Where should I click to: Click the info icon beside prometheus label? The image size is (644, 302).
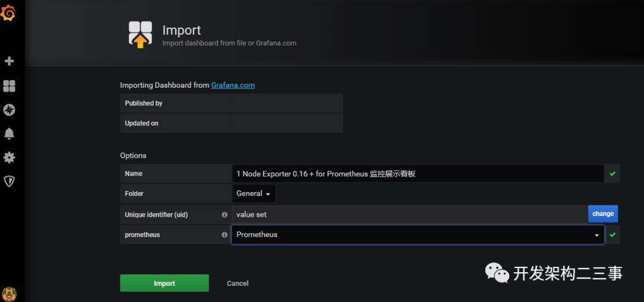tap(225, 235)
